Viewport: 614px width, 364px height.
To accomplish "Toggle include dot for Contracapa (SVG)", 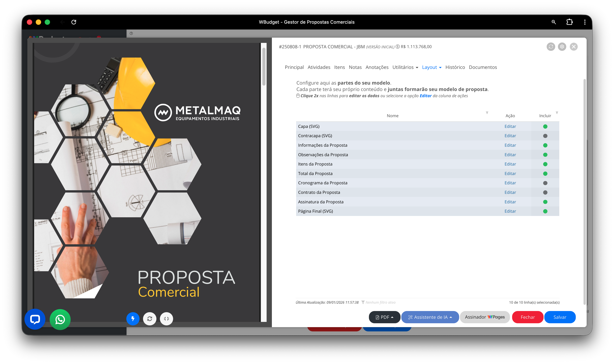I will tap(545, 136).
